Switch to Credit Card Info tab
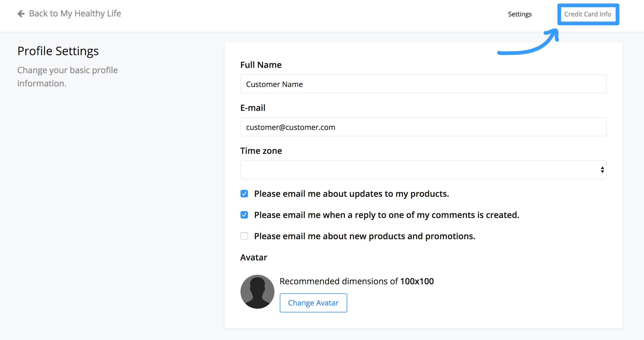This screenshot has width=644, height=340. click(x=588, y=14)
